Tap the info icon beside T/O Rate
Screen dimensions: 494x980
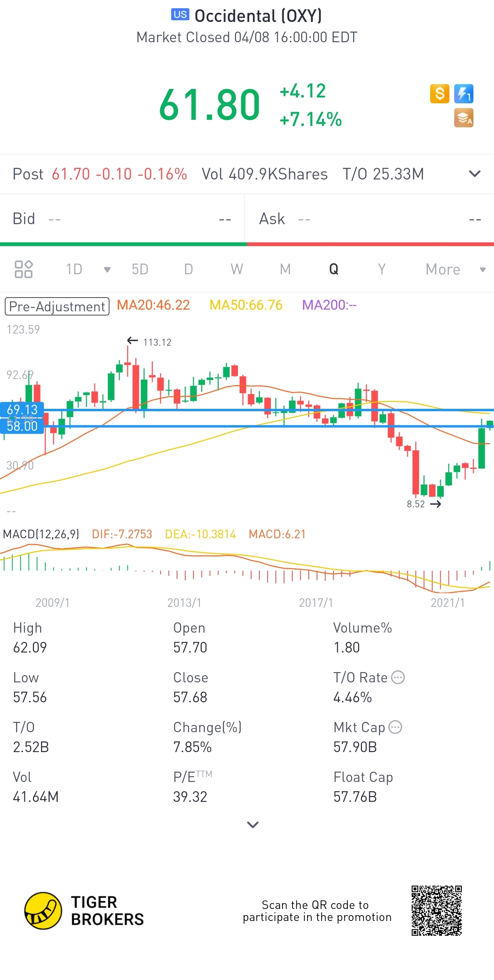[x=398, y=678]
